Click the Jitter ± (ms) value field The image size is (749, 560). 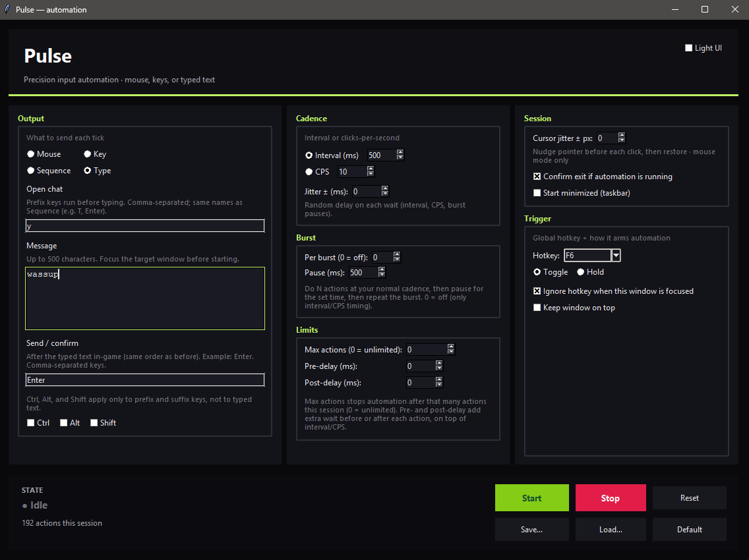[x=367, y=192]
